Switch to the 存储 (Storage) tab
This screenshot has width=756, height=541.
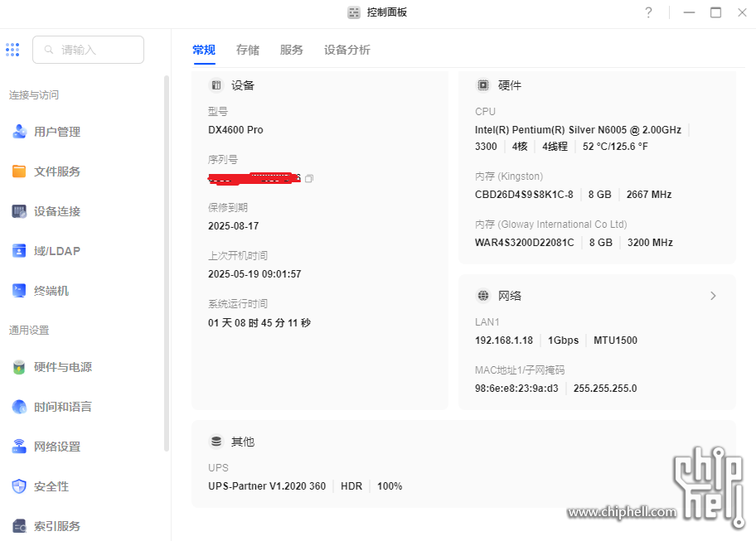pos(248,50)
